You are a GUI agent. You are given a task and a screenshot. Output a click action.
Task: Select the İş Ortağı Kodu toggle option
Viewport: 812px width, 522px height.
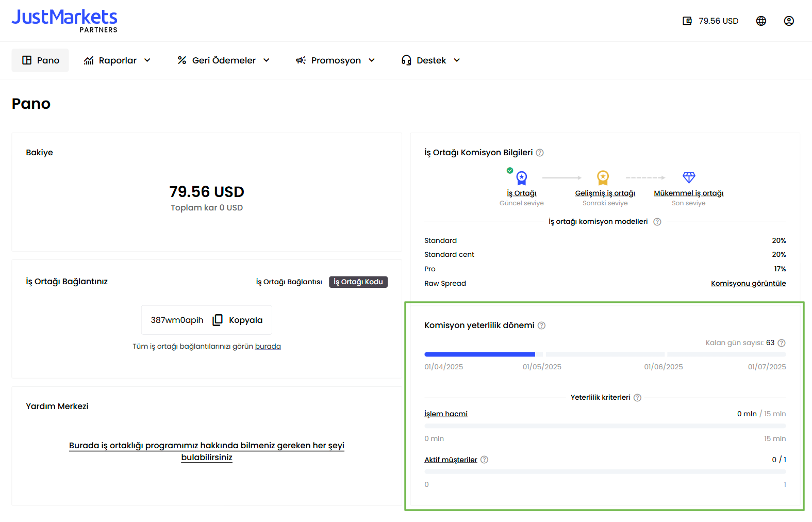tap(358, 282)
